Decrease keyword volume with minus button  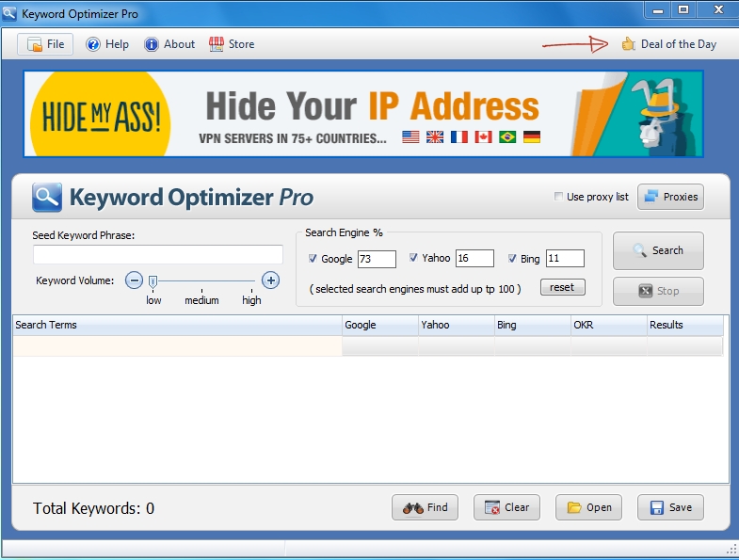pos(134,280)
